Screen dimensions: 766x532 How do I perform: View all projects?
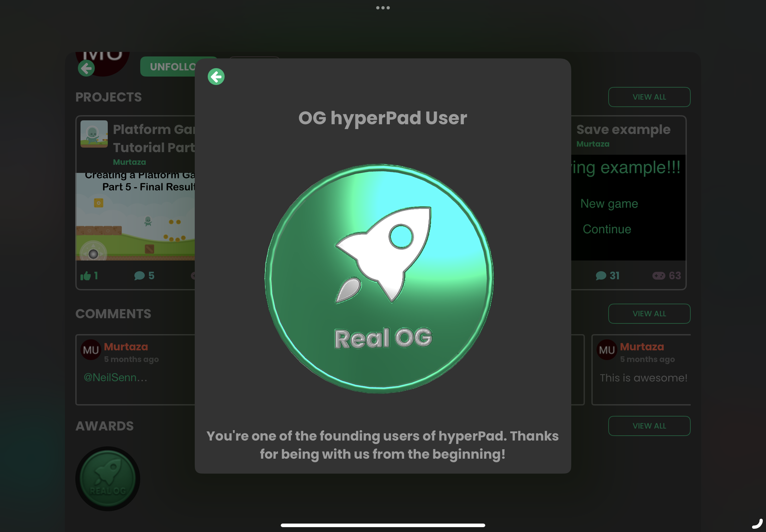point(649,97)
